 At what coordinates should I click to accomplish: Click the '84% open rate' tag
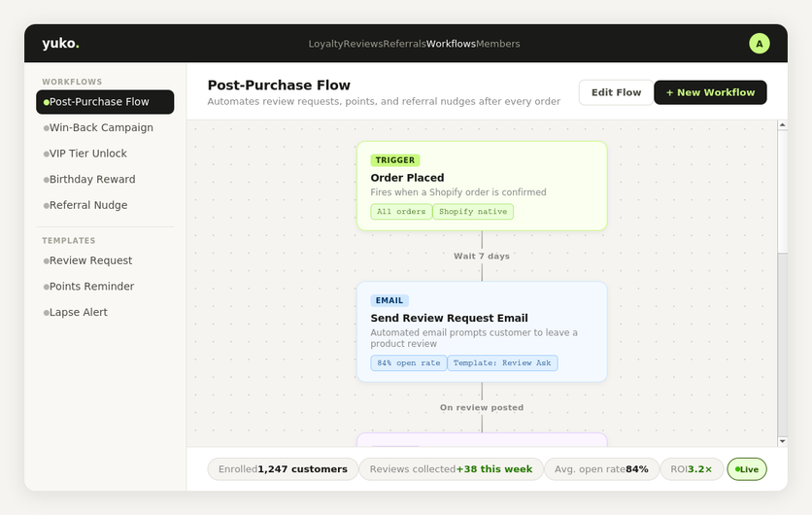[409, 363]
